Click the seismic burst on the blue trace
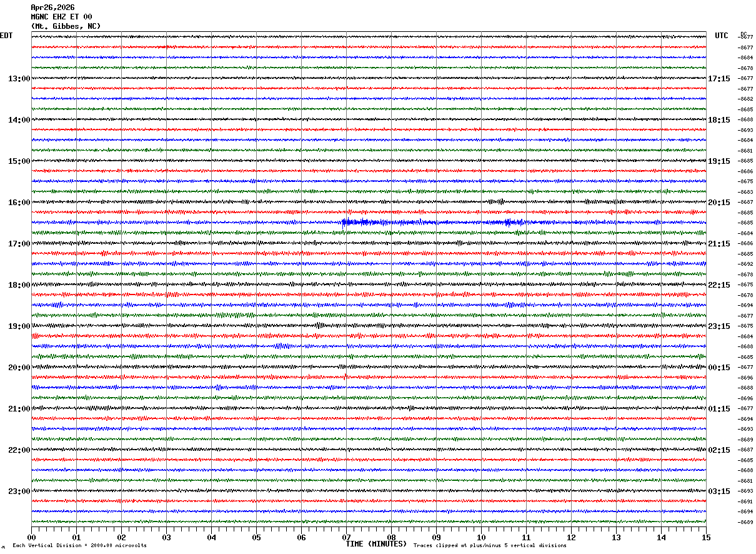This screenshot has height=554, width=756. pos(366,222)
